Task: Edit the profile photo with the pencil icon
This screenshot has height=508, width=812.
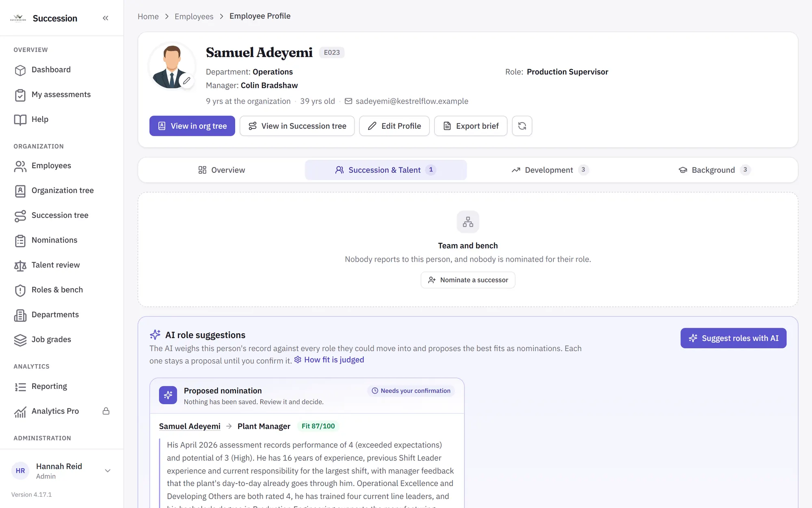Action: coord(186,80)
